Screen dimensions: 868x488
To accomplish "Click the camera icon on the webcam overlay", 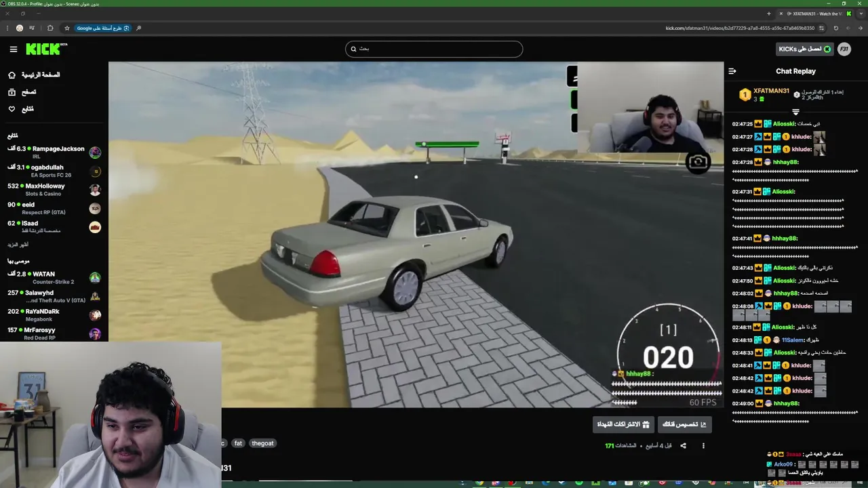I will coord(698,162).
